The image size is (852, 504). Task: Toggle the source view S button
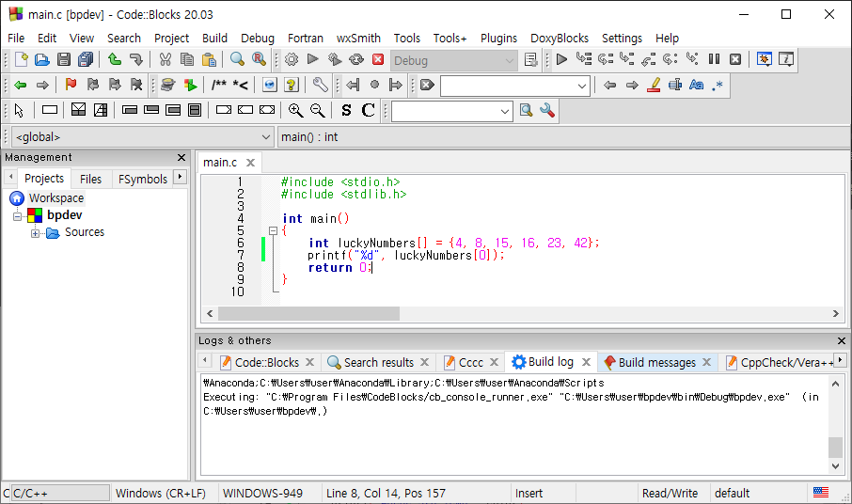click(346, 110)
